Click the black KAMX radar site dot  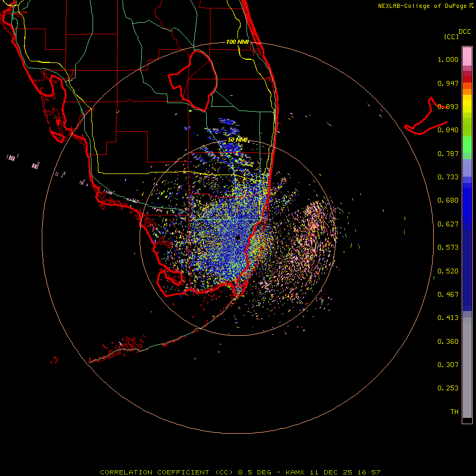coord(237,238)
